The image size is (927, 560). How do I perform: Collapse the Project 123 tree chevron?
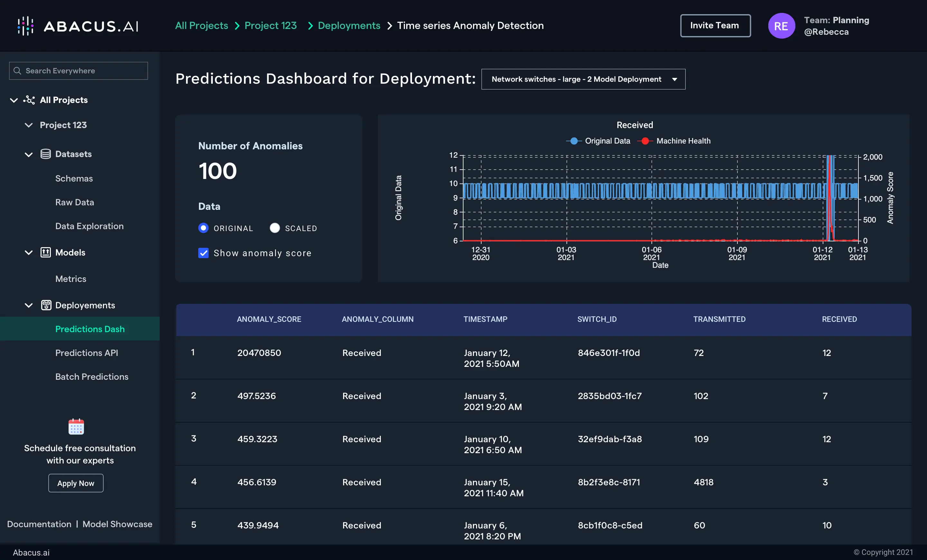click(x=29, y=125)
